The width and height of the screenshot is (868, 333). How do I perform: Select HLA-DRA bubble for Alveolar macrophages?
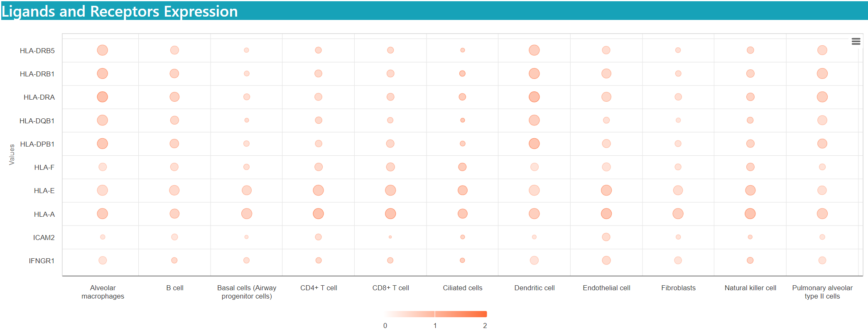(103, 97)
